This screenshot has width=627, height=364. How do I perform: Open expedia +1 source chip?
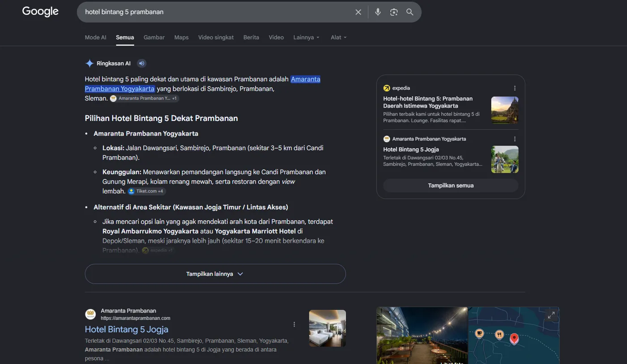tap(158, 250)
